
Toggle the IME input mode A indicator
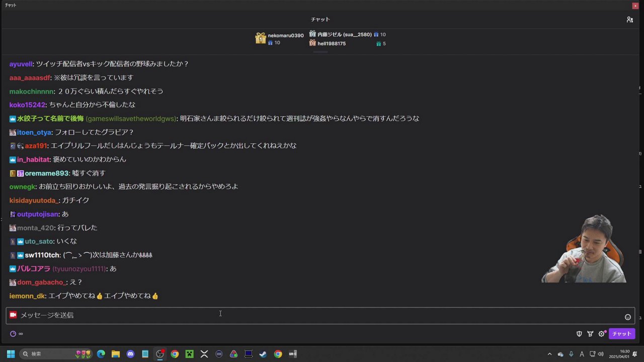pos(582,354)
